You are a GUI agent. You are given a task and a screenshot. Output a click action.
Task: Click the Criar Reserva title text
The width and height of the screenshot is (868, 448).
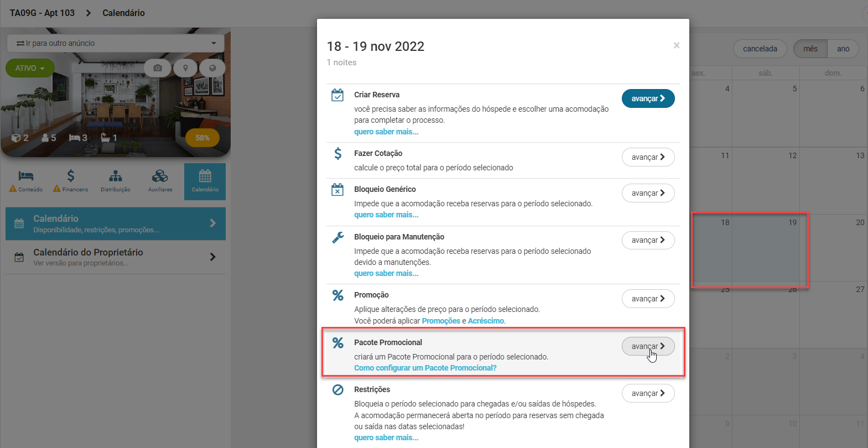coord(377,95)
